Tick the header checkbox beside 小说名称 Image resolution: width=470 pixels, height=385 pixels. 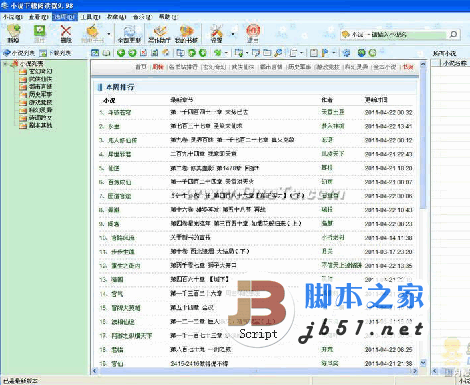[436, 63]
